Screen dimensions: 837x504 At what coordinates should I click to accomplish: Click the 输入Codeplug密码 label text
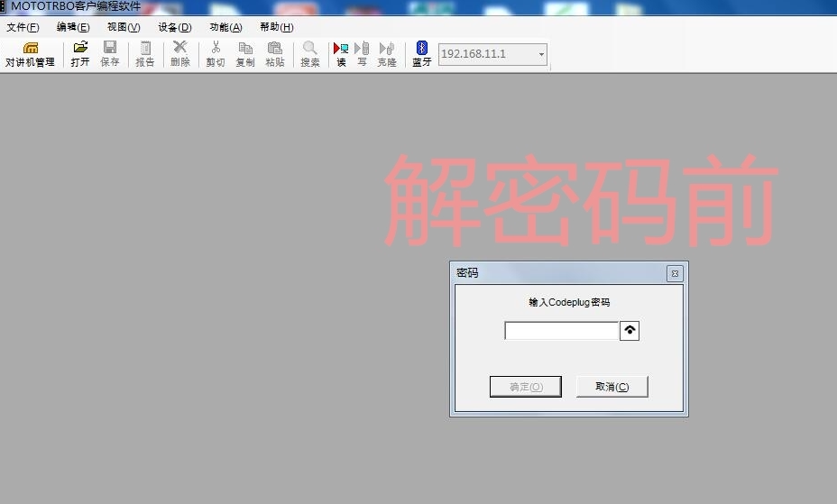(x=569, y=302)
